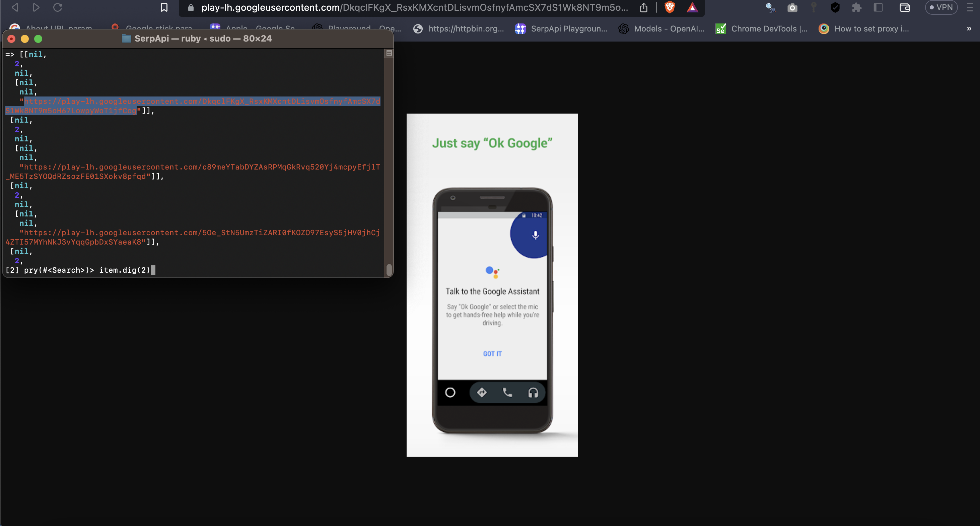This screenshot has width=980, height=526.
Task: Click the back navigation arrow
Action: click(14, 8)
